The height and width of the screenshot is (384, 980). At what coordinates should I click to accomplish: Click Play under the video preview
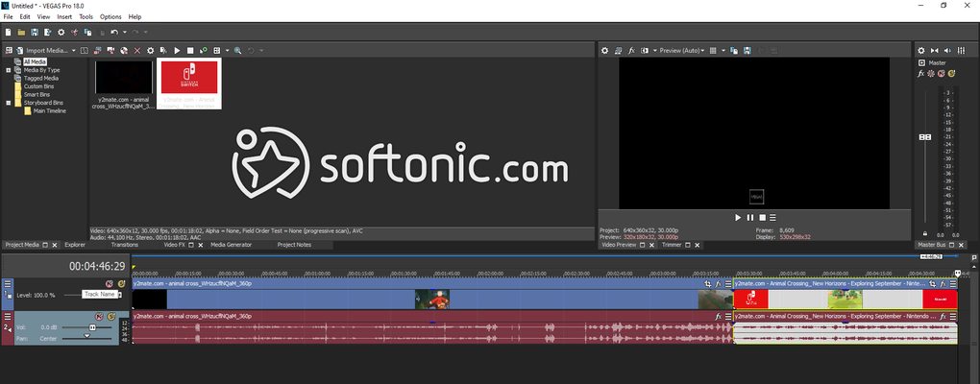pos(738,217)
